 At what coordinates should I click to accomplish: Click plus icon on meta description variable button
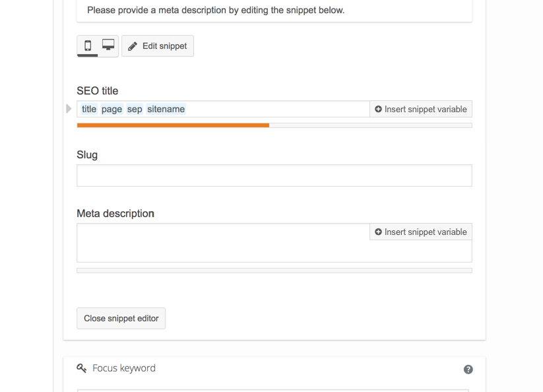[378, 232]
